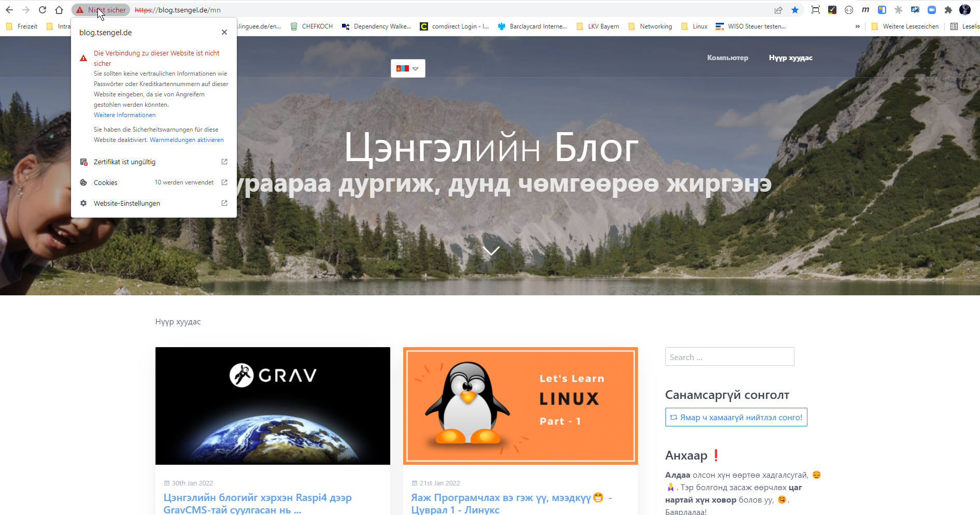Share this page via the share icon
Viewport: 980px width, 515px height.
point(778,10)
